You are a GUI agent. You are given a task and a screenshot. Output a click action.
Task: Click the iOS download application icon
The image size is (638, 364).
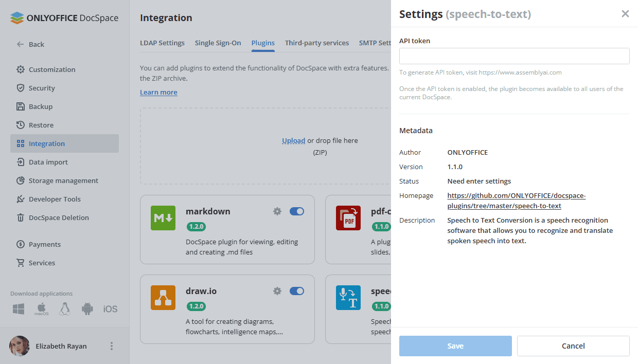click(110, 309)
